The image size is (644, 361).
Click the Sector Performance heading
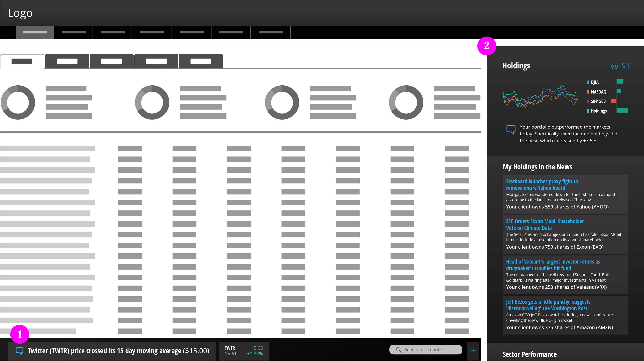point(529,354)
